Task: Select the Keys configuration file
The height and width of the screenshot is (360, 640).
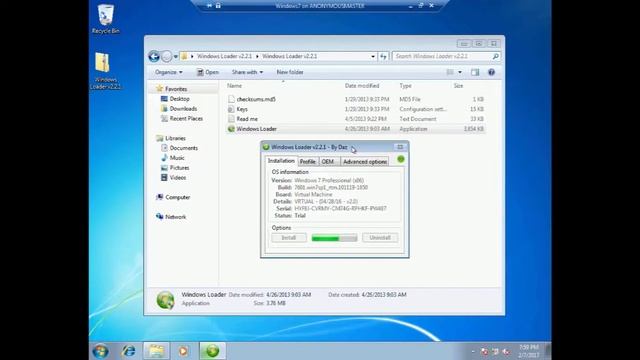Action: coord(356,109)
